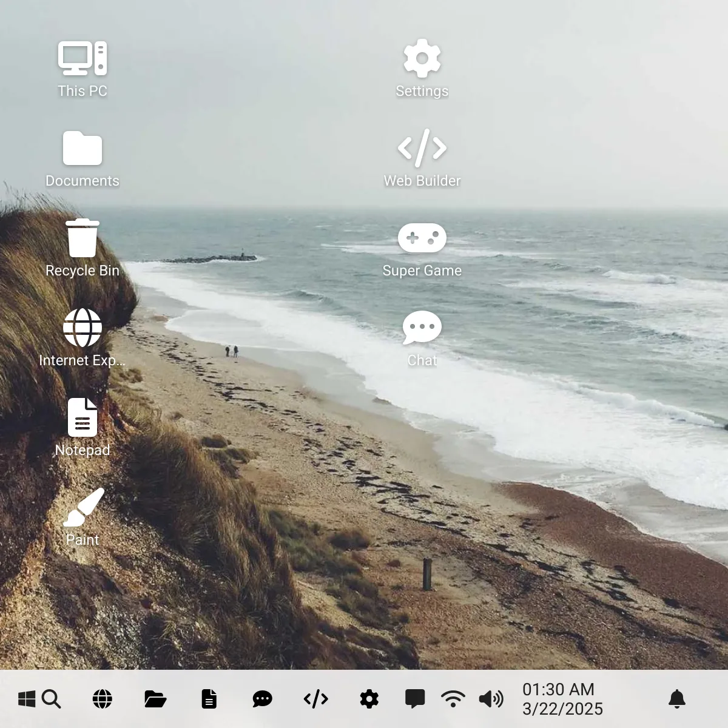Image resolution: width=728 pixels, height=728 pixels.
Task: Open browser globe in taskbar
Action: click(x=103, y=699)
